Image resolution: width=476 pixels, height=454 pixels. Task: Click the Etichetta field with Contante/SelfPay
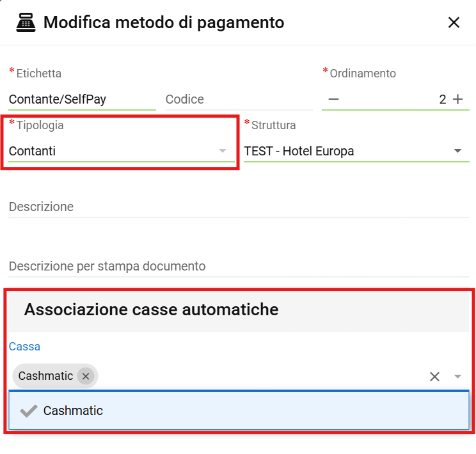click(x=81, y=99)
